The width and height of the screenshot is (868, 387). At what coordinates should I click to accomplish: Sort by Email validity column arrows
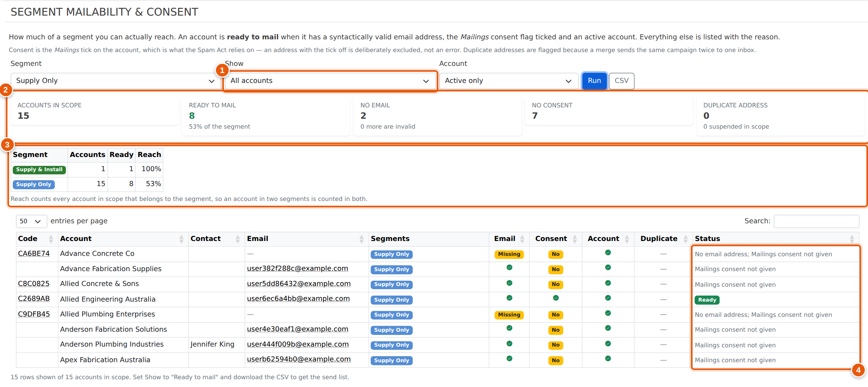tap(522, 239)
